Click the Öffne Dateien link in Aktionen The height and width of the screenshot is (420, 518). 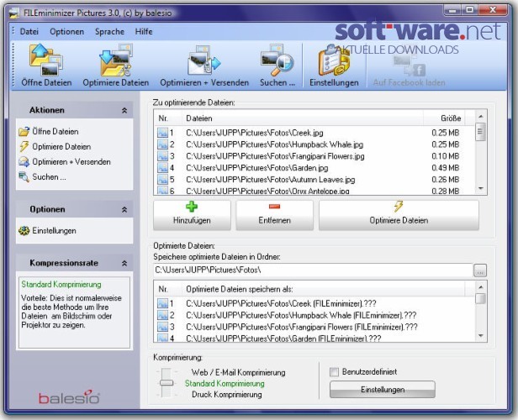point(55,132)
